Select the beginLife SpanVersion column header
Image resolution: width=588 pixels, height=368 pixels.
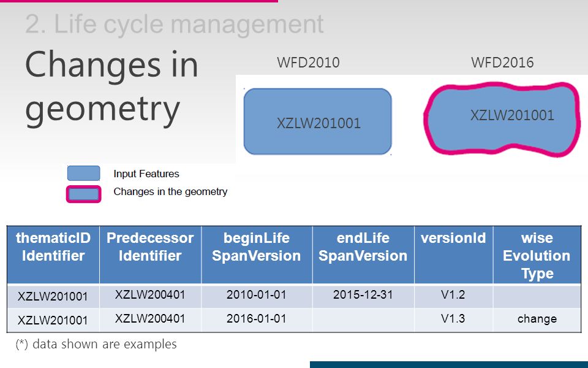257,255
